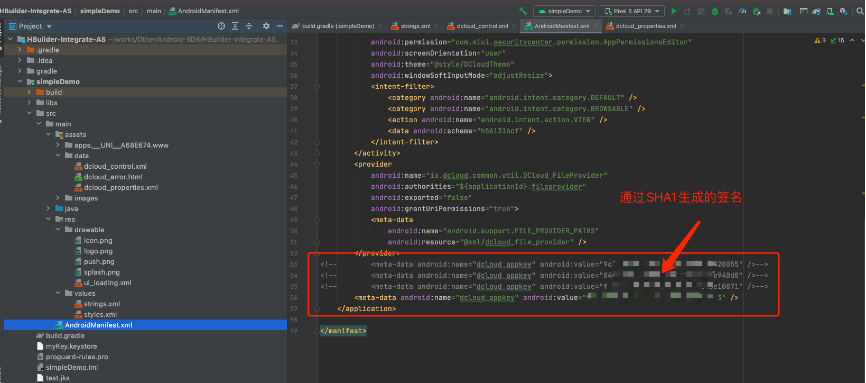Viewport: 866px width, 383px height.
Task: Open Pixel 5 API 29 device dropdown
Action: pos(632,11)
